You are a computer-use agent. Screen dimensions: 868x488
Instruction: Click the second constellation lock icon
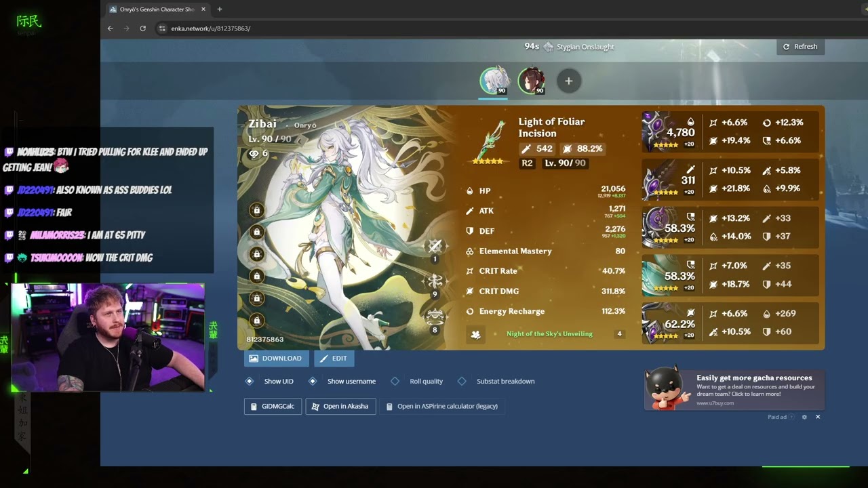tap(256, 232)
